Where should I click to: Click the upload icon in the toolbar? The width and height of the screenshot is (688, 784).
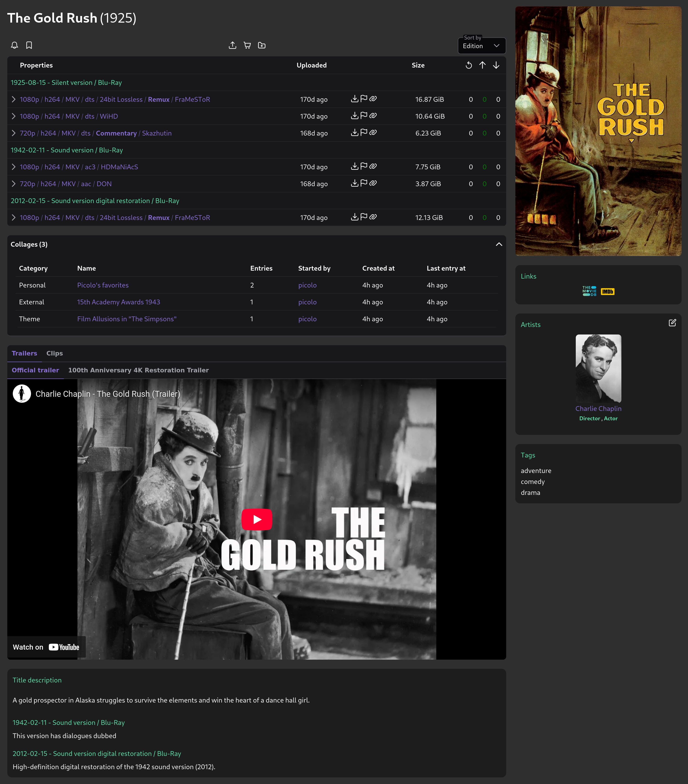(x=232, y=45)
